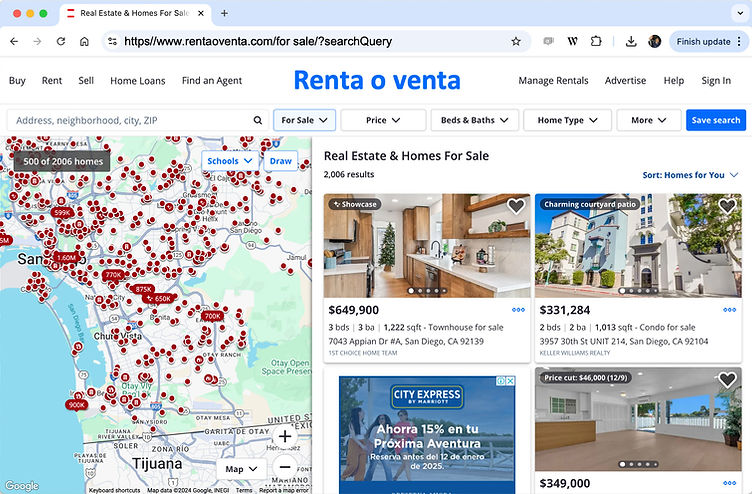Open Find an Agent menu
Viewport: 752px width, 494px height.
pyautogui.click(x=212, y=81)
